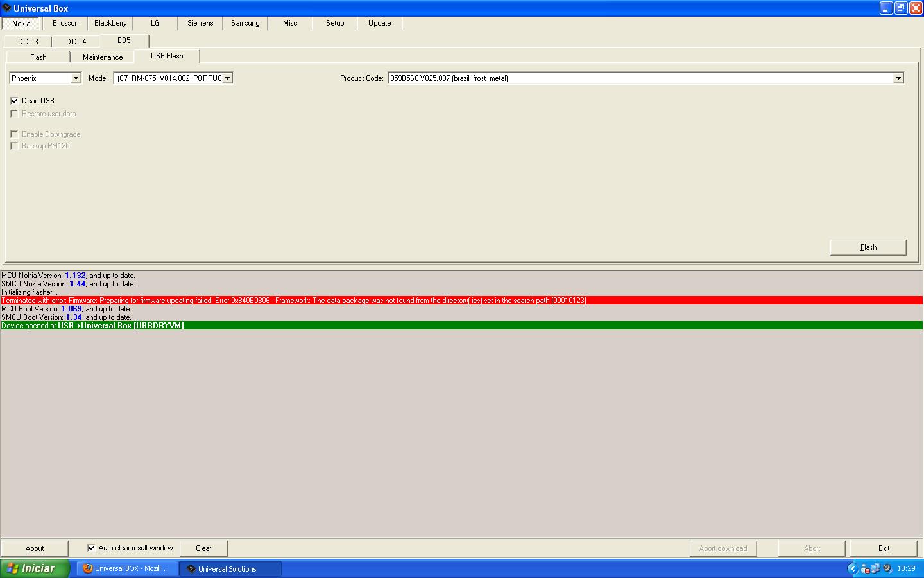The height and width of the screenshot is (578, 924).
Task: Switch to Universal BOX Mozilla taskbar window
Action: 126,568
